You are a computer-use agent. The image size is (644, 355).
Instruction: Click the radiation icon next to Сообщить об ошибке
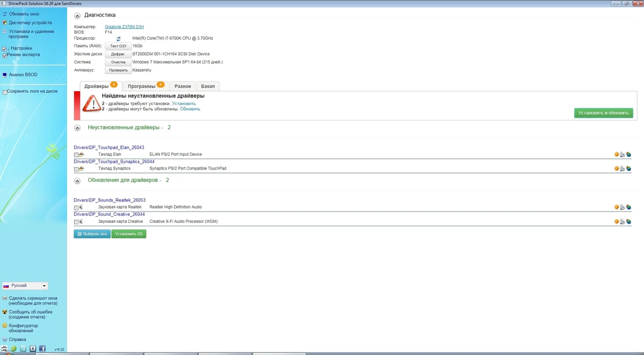(x=5, y=311)
